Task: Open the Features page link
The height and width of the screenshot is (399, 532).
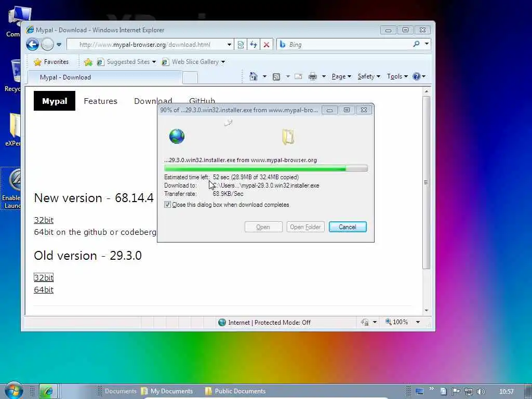Action: pos(100,101)
